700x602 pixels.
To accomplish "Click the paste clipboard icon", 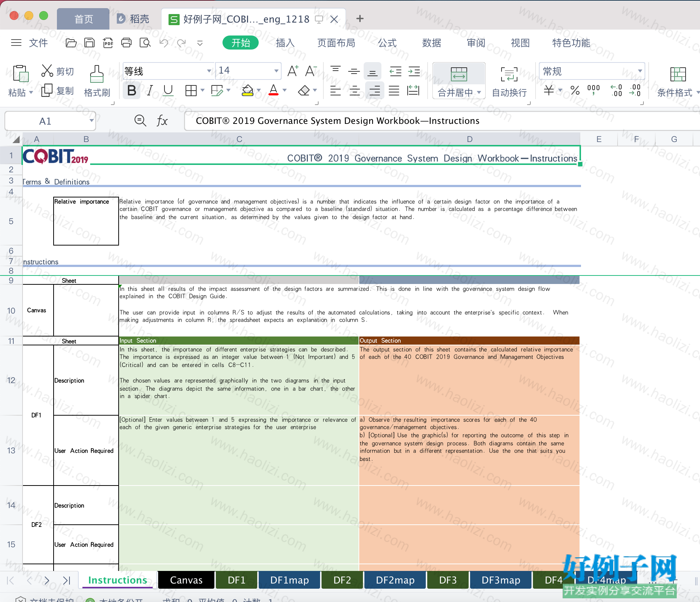I will tap(21, 74).
